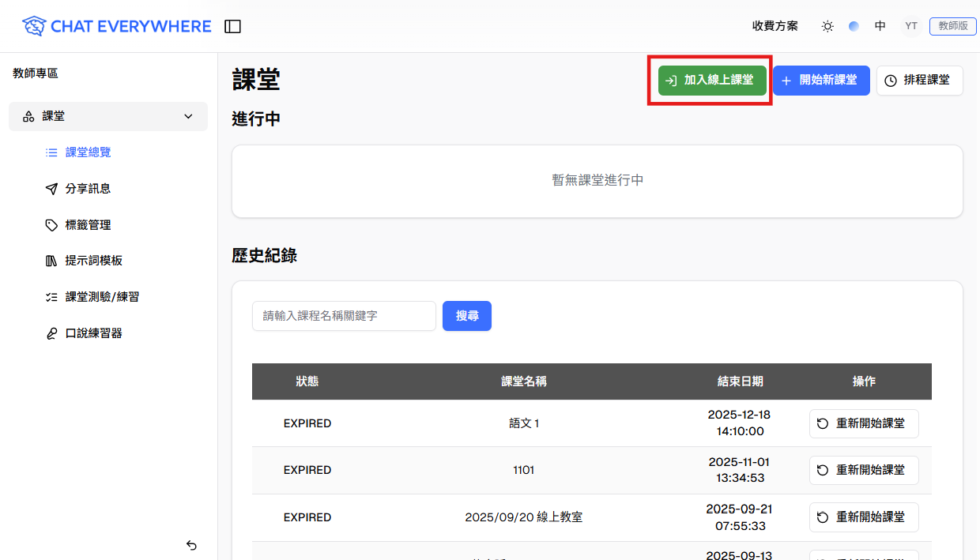
Task: Click the 操作 column header
Action: [x=864, y=381]
